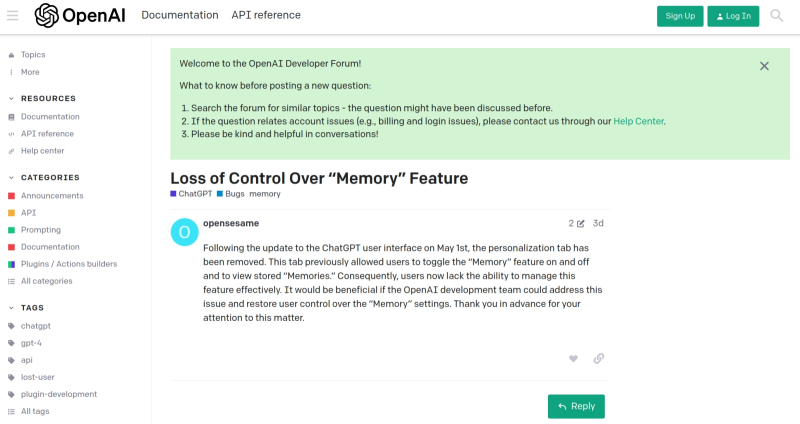Copy post link via chain icon
Viewport: 800px width, 424px height.
pyautogui.click(x=598, y=358)
